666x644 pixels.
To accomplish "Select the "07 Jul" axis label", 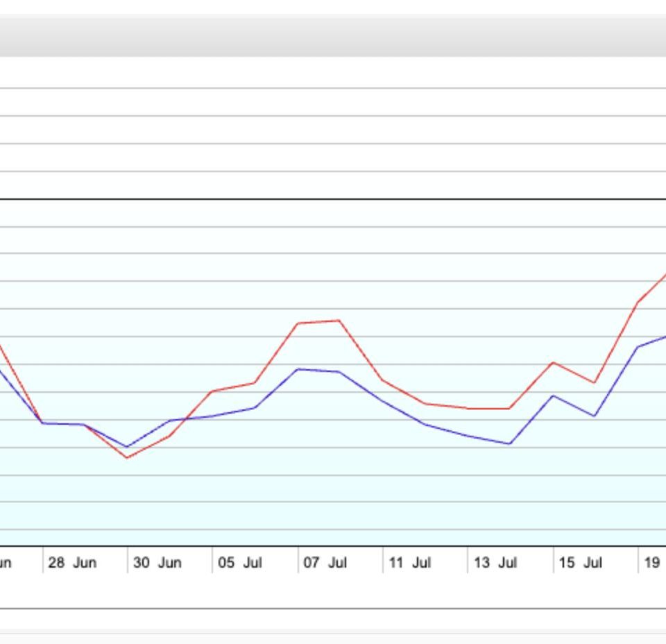I will coord(325,563).
